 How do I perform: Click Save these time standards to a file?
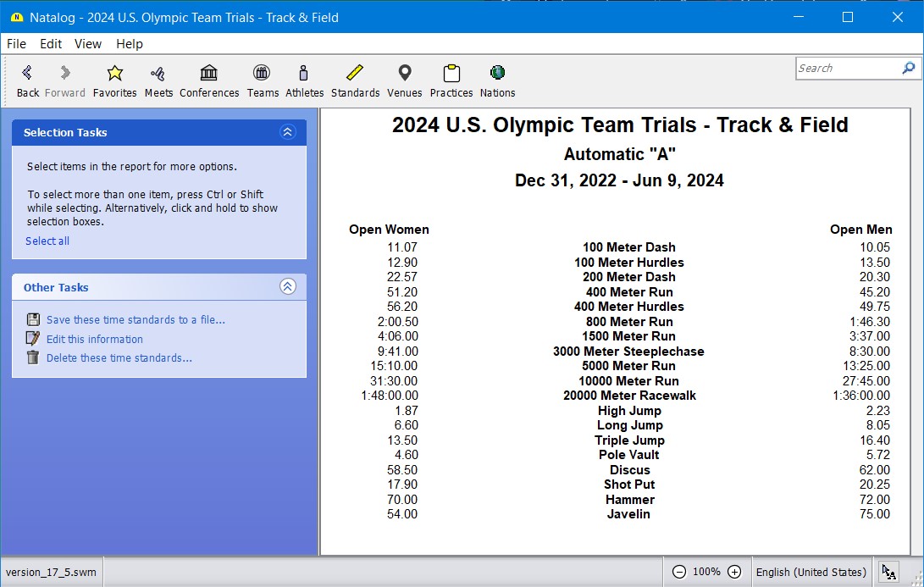coord(136,320)
